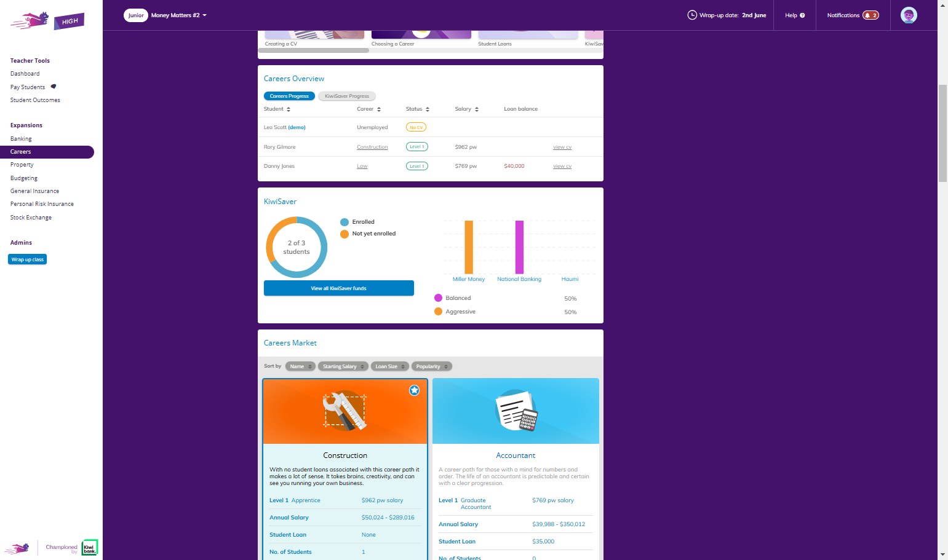Click the star badge on Construction card
Screen dimensions: 948x560
[415, 390]
